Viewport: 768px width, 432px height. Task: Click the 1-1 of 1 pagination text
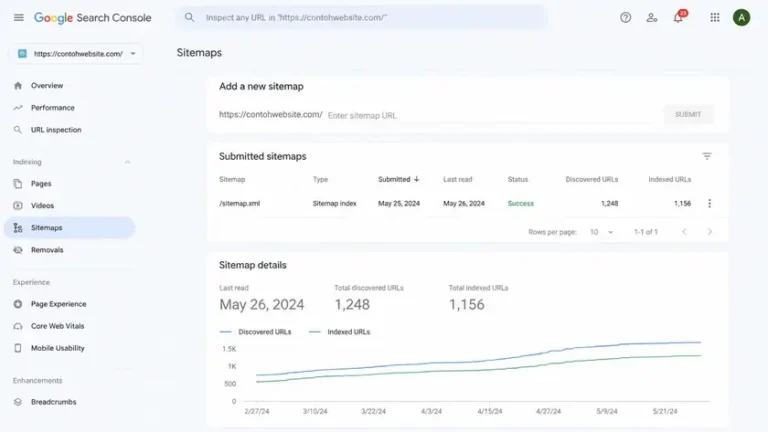click(646, 232)
